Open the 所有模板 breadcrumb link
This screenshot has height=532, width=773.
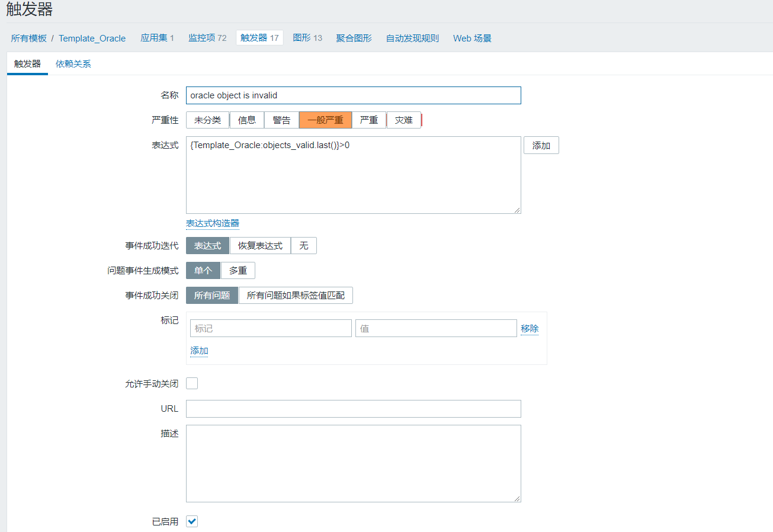[28, 38]
